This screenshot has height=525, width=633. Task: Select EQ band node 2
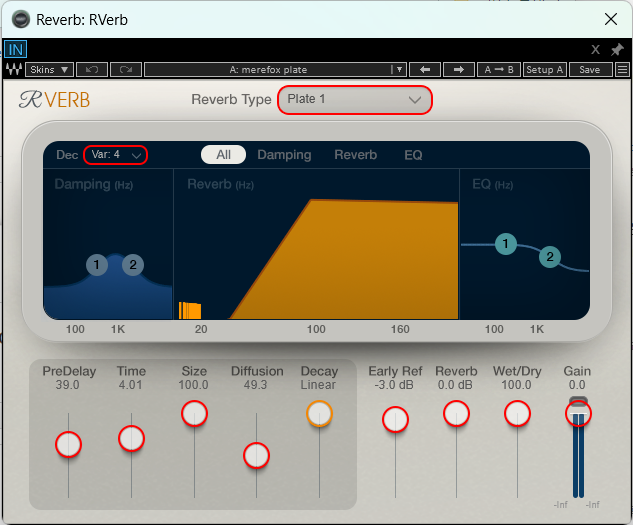pyautogui.click(x=549, y=257)
